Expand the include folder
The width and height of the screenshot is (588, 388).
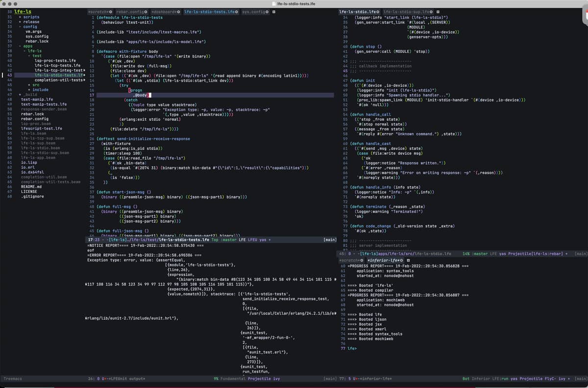pos(29,90)
